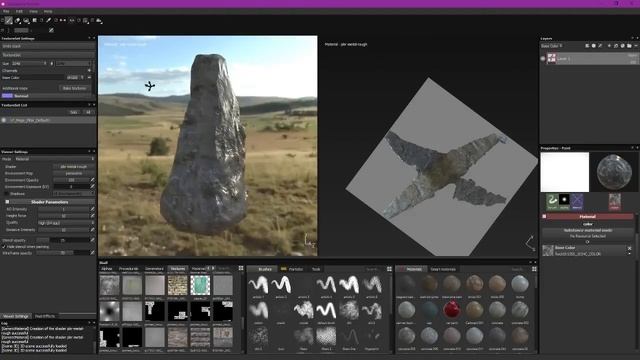Click the black Alpha property icon

(564, 202)
